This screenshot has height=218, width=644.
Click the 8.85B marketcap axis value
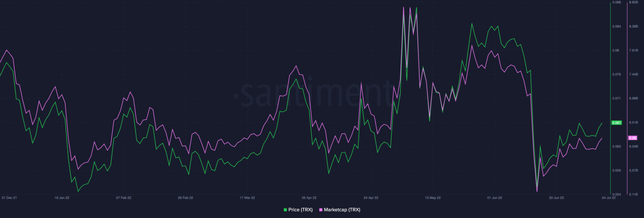pyautogui.click(x=634, y=3)
